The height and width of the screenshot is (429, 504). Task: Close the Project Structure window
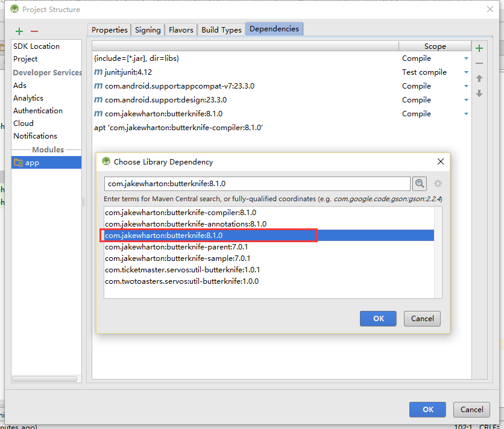pos(490,9)
